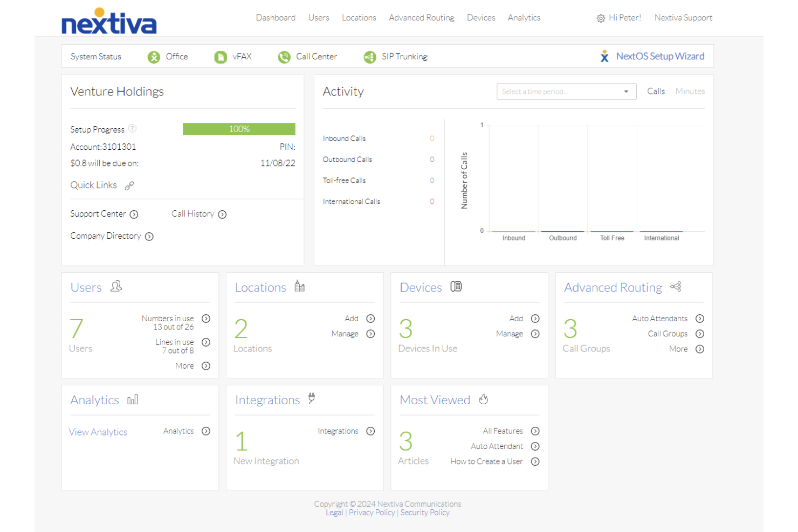
Task: Click the Hi Peter! account link
Action: [x=625, y=18]
